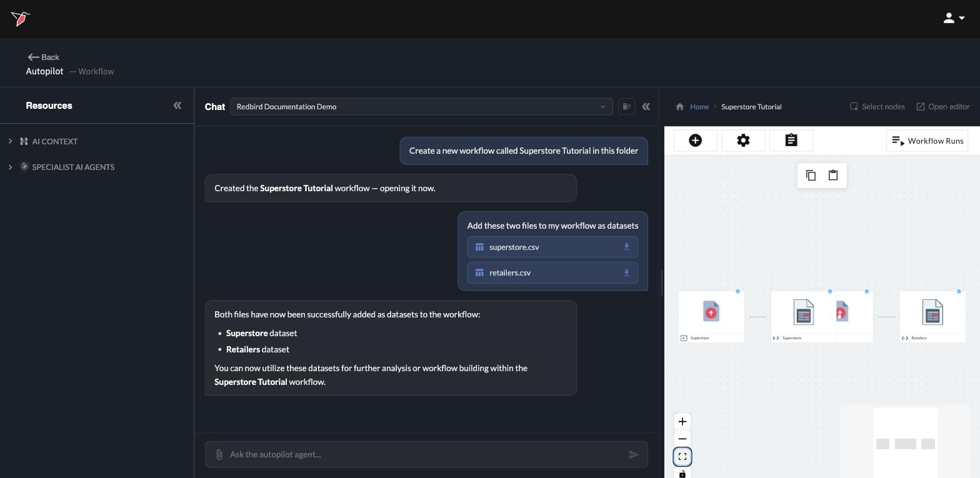This screenshot has width=980, height=478.
Task: Click the workflow minimap
Action: click(x=905, y=442)
